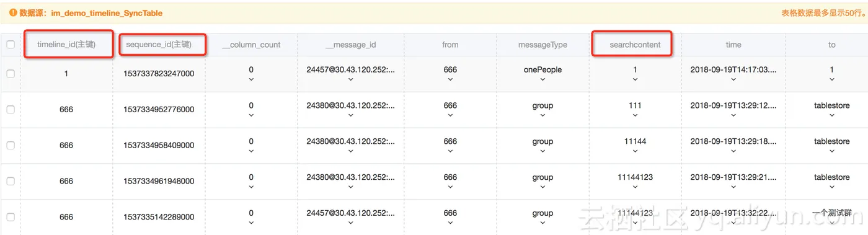Expand the 'to' cell chevron in first row
The image size is (868, 235).
[x=831, y=79]
